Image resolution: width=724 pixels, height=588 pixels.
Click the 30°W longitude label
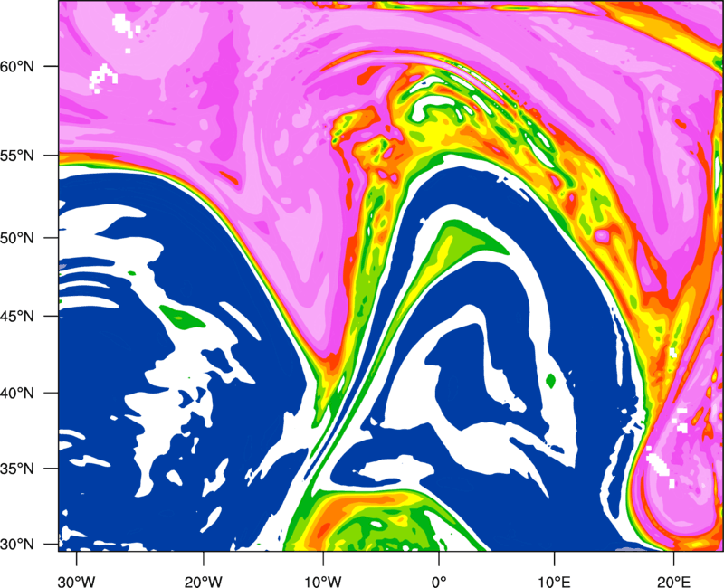pos(76,582)
